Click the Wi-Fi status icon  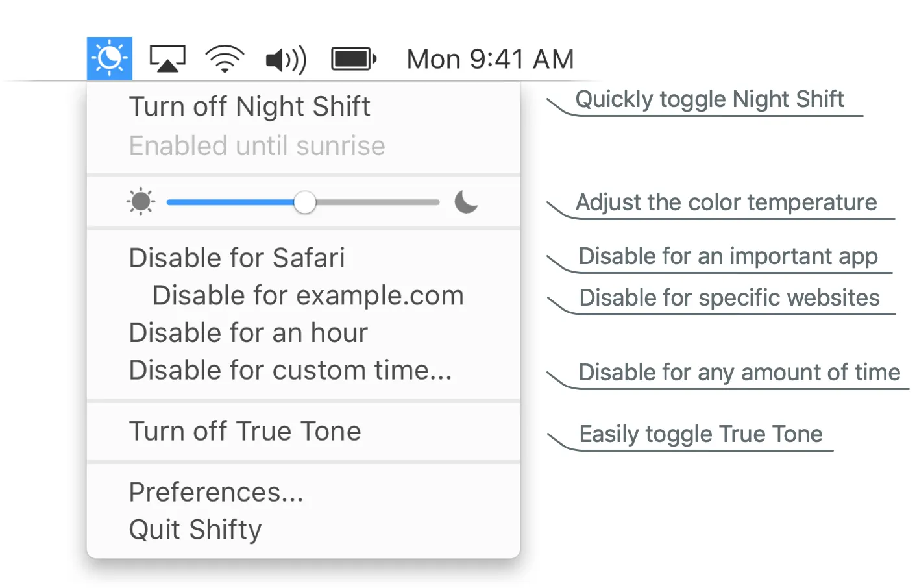(x=224, y=58)
